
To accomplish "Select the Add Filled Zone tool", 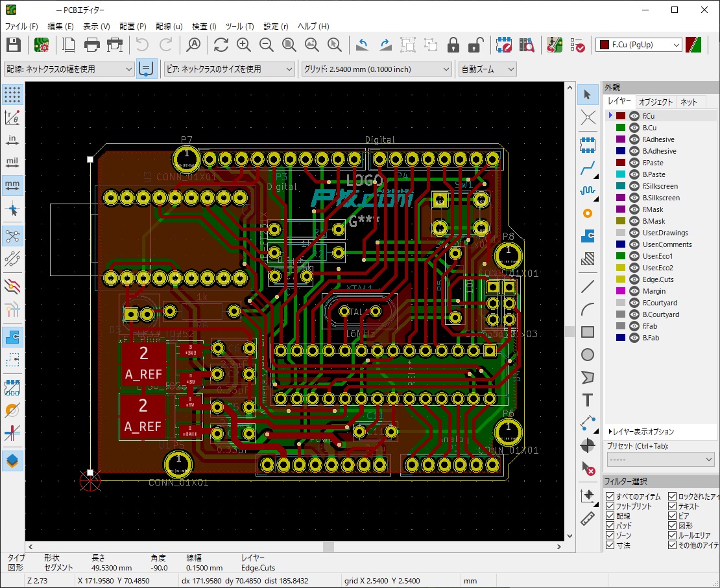I will point(588,237).
